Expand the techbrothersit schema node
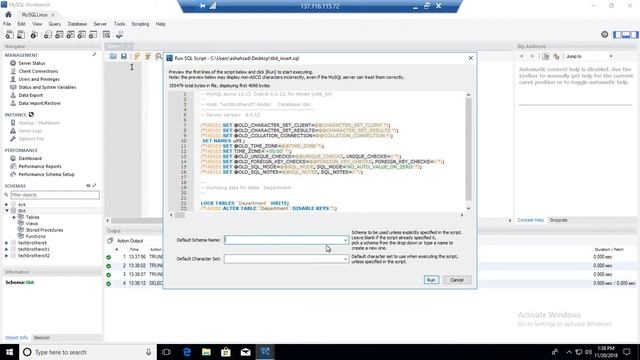The height and width of the screenshot is (360, 640). coord(7,243)
